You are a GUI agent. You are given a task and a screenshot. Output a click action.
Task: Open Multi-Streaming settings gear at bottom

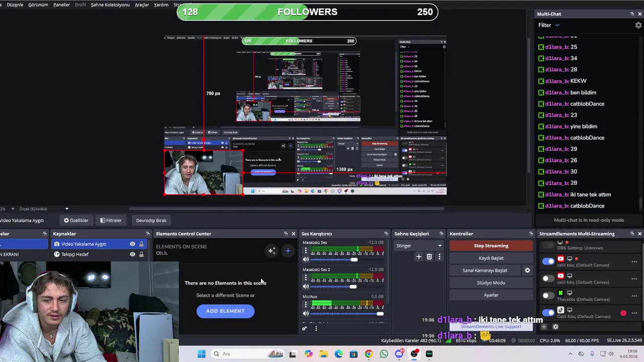(x=555, y=327)
